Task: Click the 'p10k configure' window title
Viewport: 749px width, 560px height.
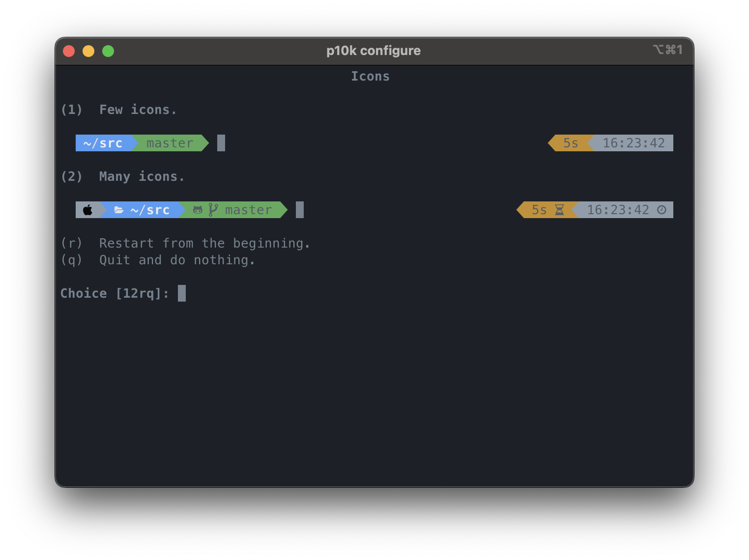Action: click(374, 51)
